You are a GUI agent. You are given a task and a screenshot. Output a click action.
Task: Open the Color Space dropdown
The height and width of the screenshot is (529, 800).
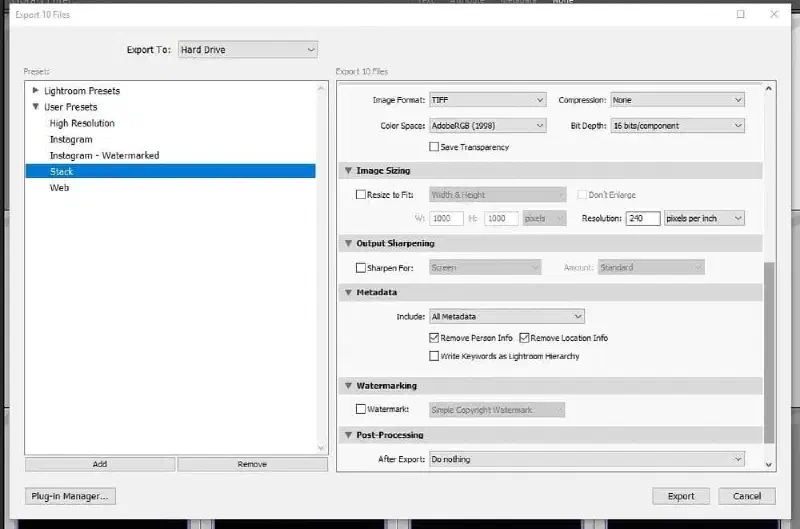point(488,125)
